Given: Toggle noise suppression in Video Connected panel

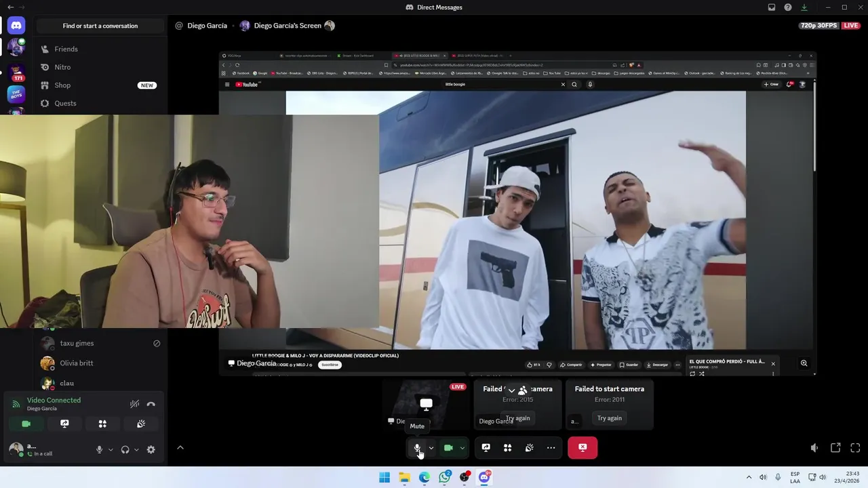Looking at the screenshot, I should tap(134, 404).
